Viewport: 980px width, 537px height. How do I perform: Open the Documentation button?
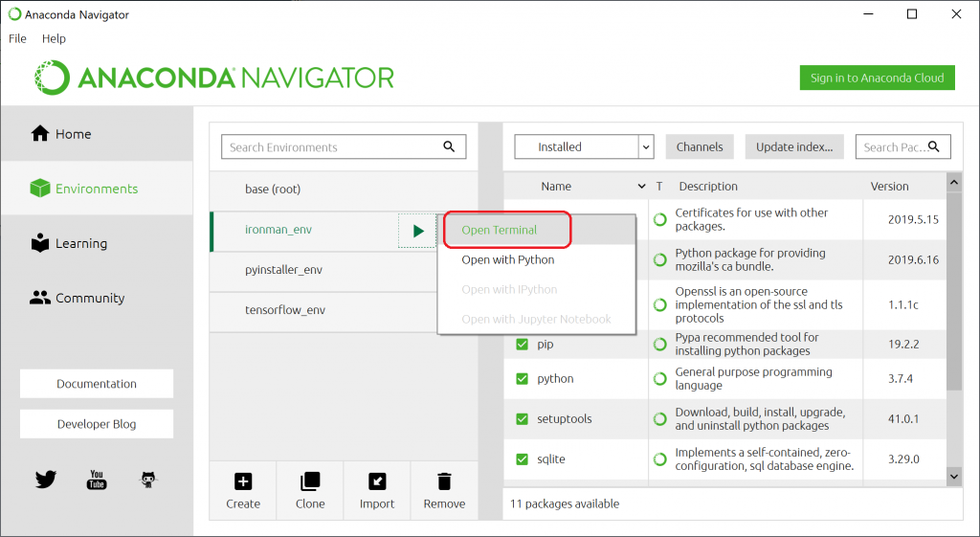click(x=97, y=383)
